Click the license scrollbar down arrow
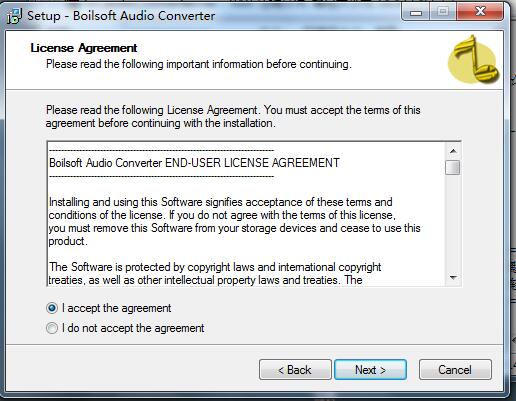 (x=453, y=277)
